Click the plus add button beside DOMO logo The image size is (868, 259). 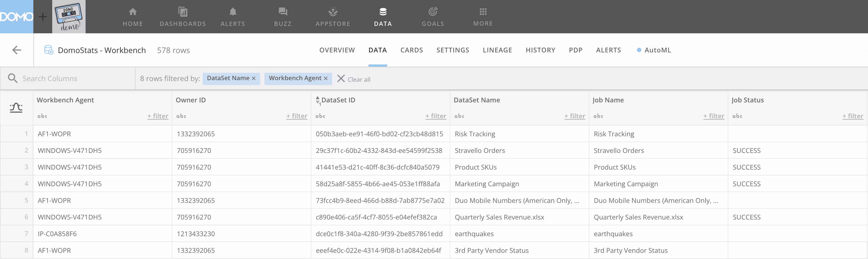(x=43, y=16)
